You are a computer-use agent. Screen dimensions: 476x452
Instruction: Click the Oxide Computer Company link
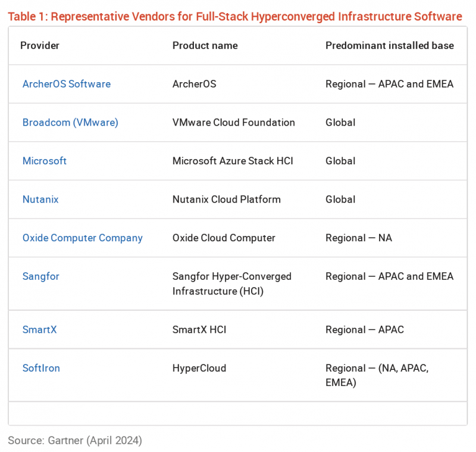(x=82, y=238)
